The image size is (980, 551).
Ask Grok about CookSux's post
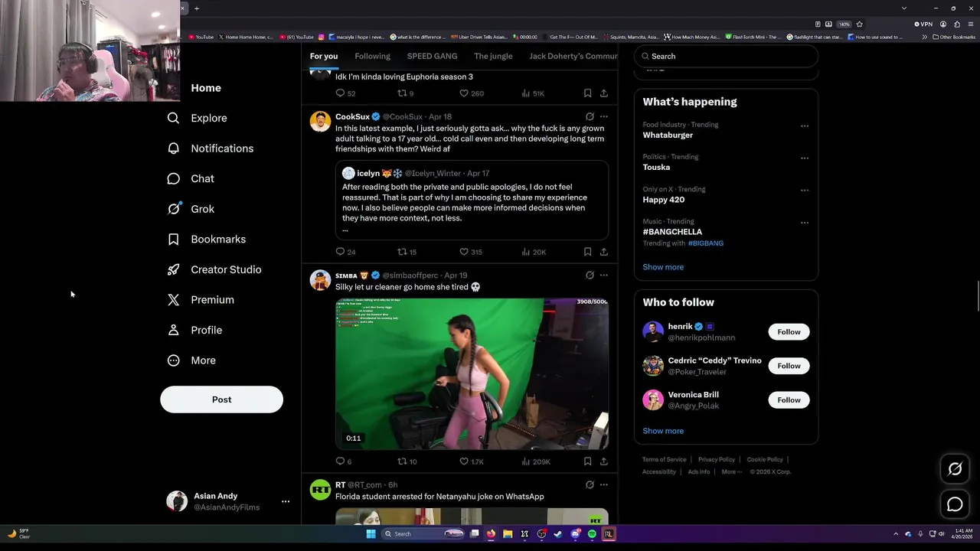[x=590, y=116]
